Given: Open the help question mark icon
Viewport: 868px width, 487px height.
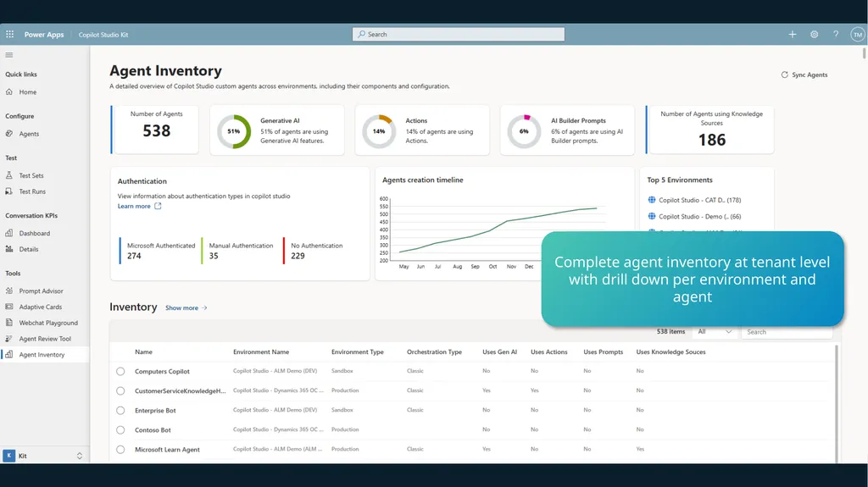Looking at the screenshot, I should tap(835, 35).
